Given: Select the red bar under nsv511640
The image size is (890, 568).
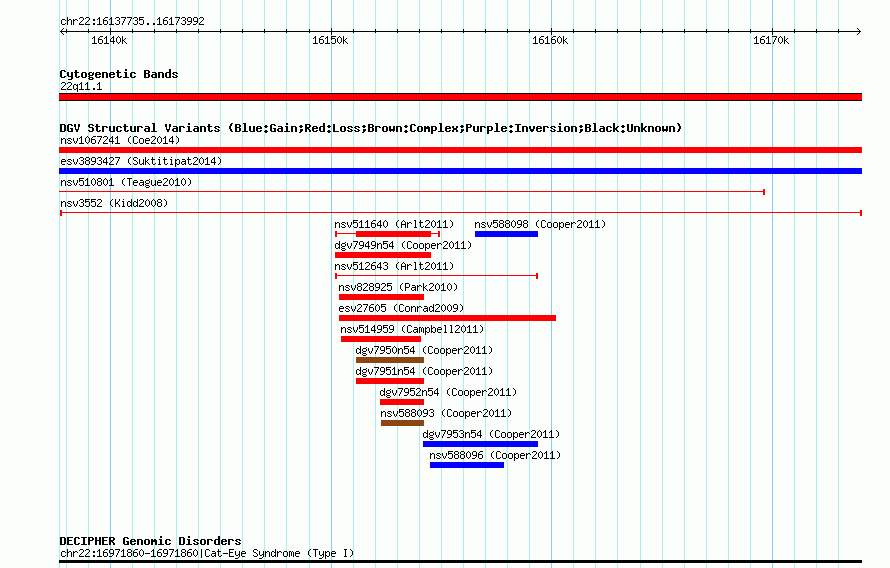Looking at the screenshot, I should [393, 234].
